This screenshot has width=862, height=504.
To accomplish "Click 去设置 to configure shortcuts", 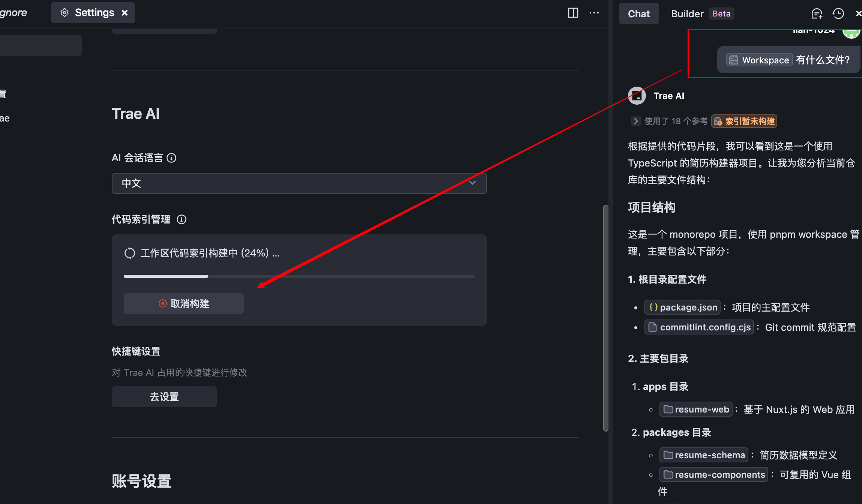I will pyautogui.click(x=164, y=396).
